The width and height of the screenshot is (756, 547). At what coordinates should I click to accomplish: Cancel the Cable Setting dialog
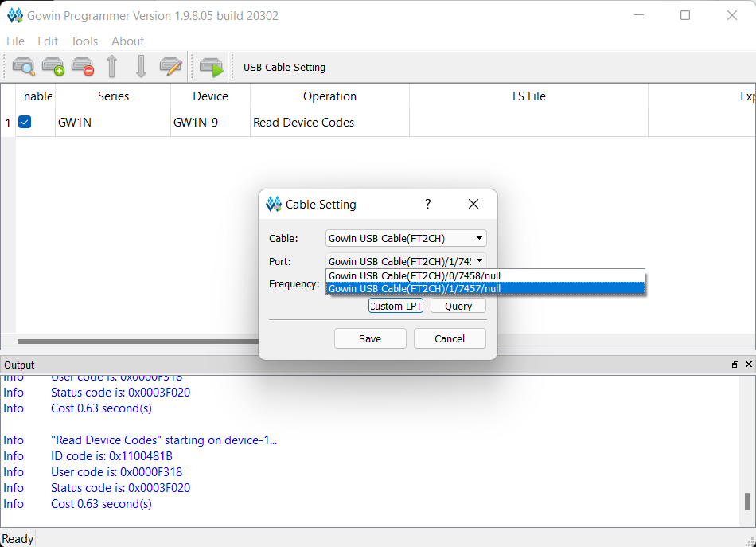point(450,338)
